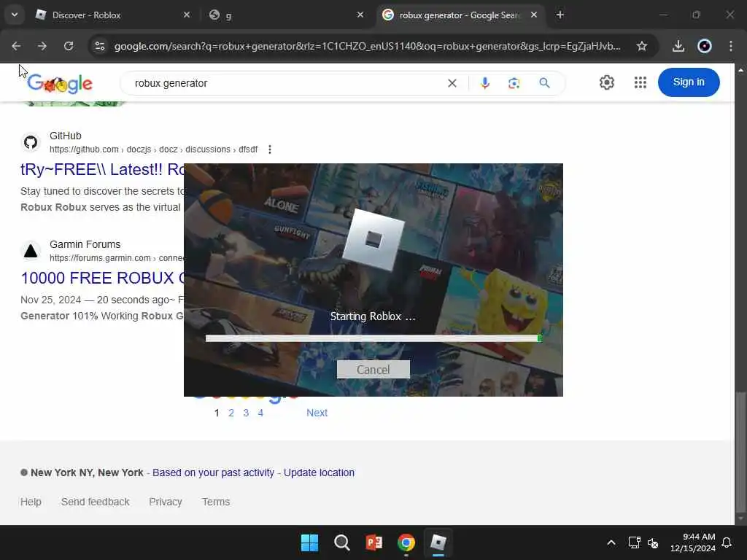Open the Chrome profile avatar
747x560 pixels.
pyautogui.click(x=704, y=46)
